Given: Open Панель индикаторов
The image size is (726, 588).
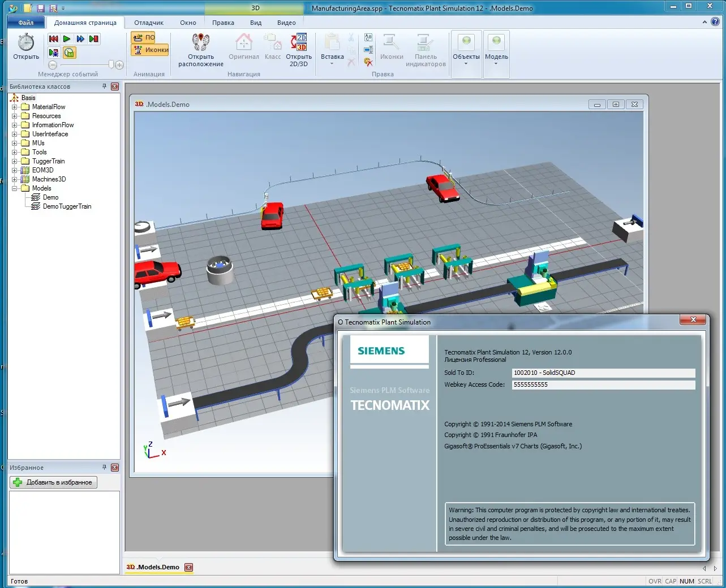Looking at the screenshot, I should click(426, 50).
